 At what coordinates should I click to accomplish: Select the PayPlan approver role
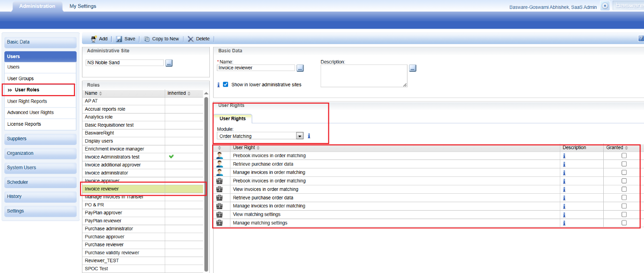(143, 212)
